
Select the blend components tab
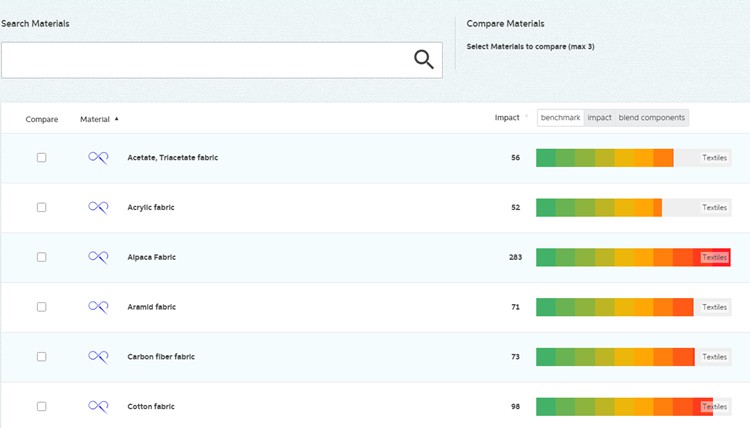tap(651, 118)
